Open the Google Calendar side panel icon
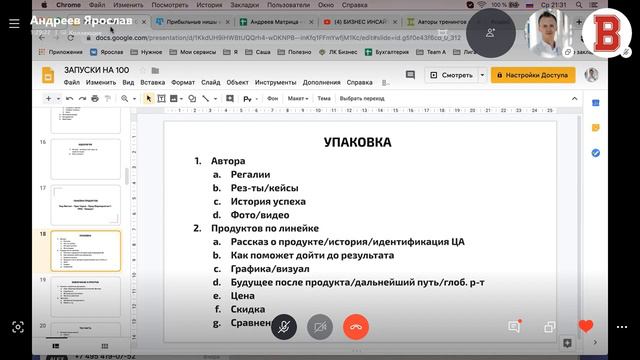Image resolution: width=640 pixels, height=360 pixels. click(596, 103)
